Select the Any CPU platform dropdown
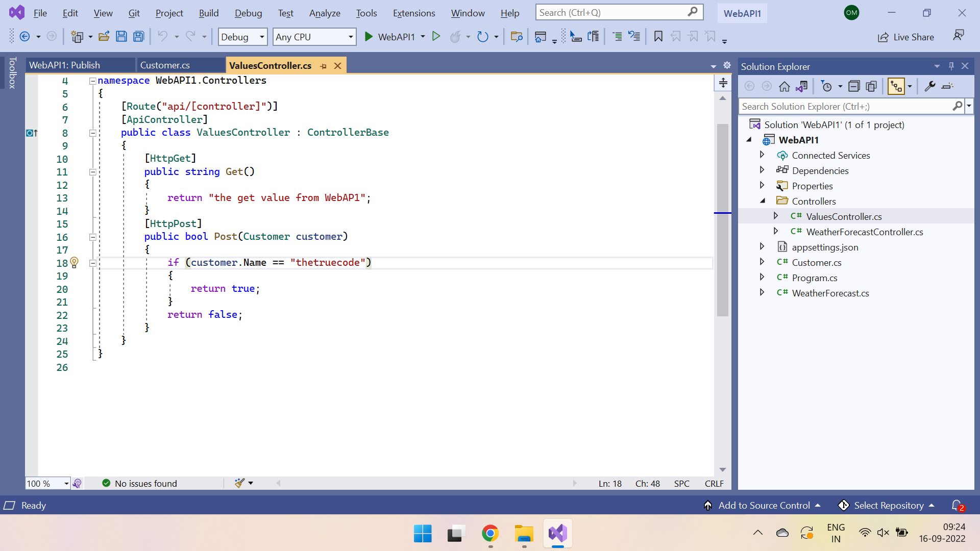Image resolution: width=980 pixels, height=551 pixels. pos(314,36)
